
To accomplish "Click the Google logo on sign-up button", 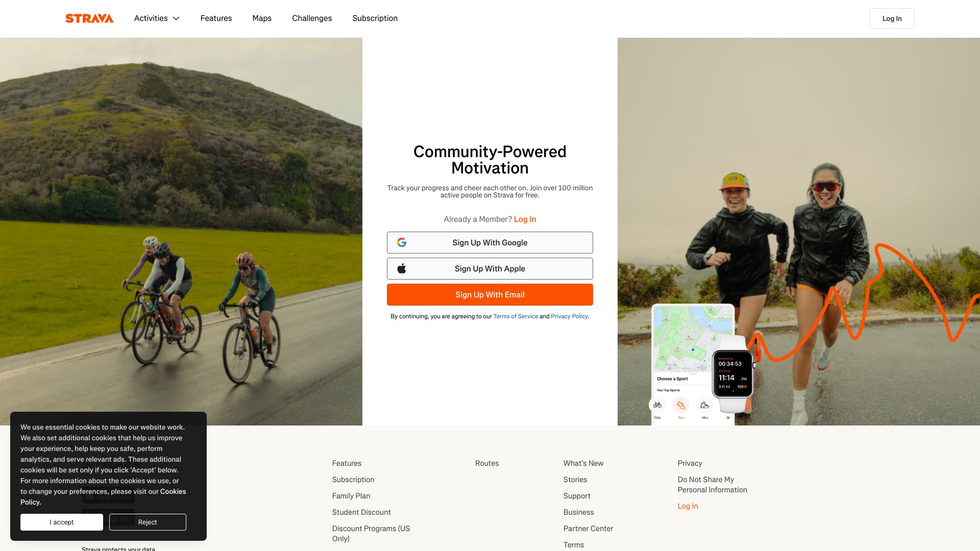I will 402,242.
